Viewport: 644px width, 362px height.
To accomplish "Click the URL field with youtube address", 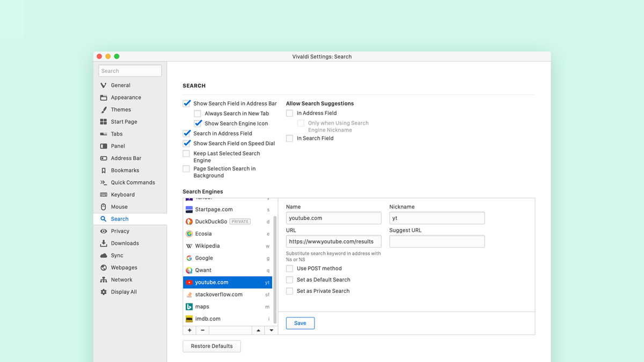I will click(334, 241).
